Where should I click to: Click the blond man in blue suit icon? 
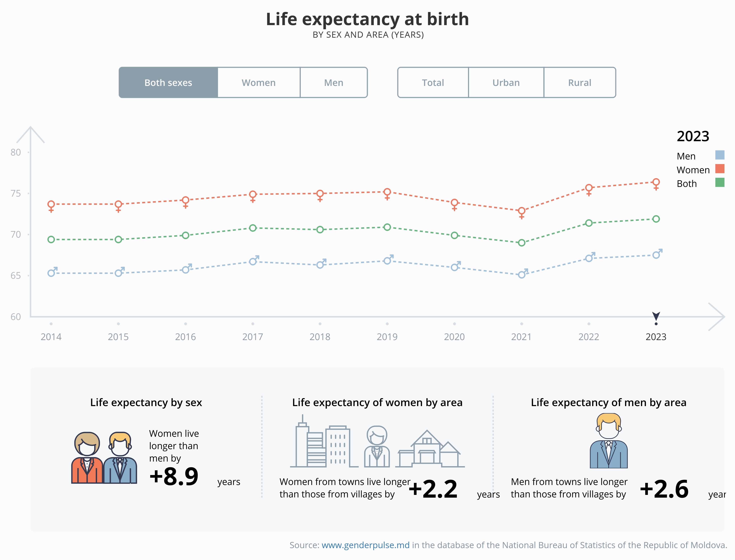pos(609,441)
